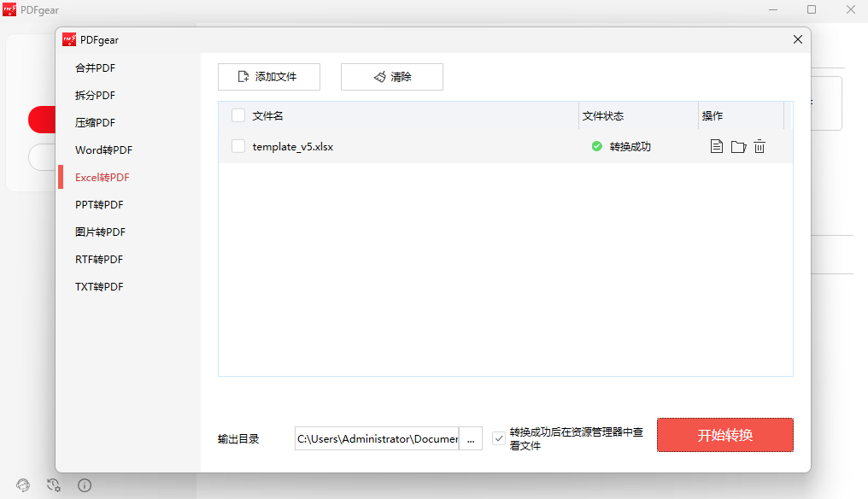
Task: Click the output directory path field
Action: (376, 438)
